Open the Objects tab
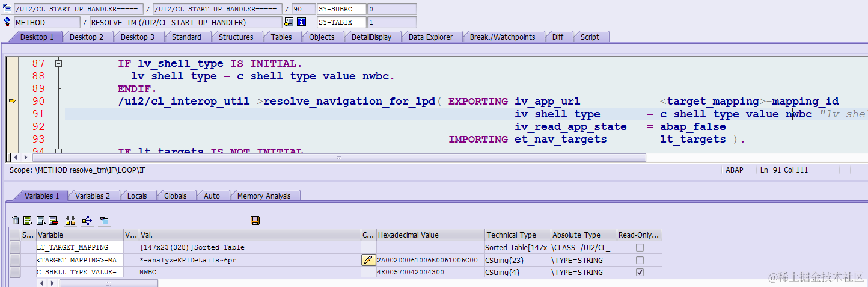Image resolution: width=868 pixels, height=287 pixels. click(322, 37)
